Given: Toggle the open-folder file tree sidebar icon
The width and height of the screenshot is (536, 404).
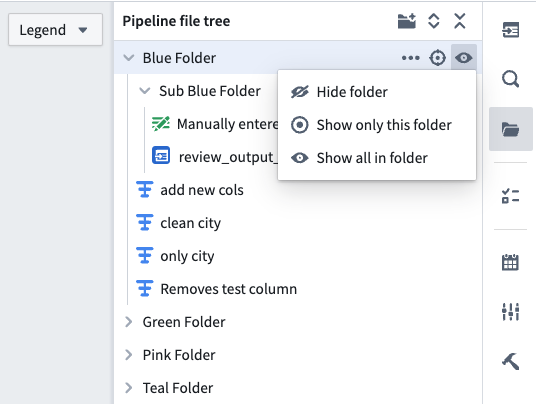Looking at the screenshot, I should click(511, 129).
